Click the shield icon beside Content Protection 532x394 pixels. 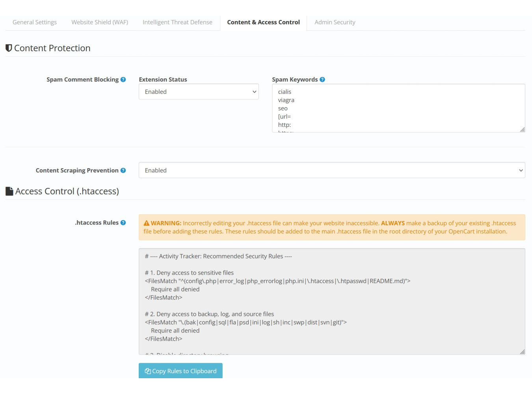pyautogui.click(x=9, y=48)
